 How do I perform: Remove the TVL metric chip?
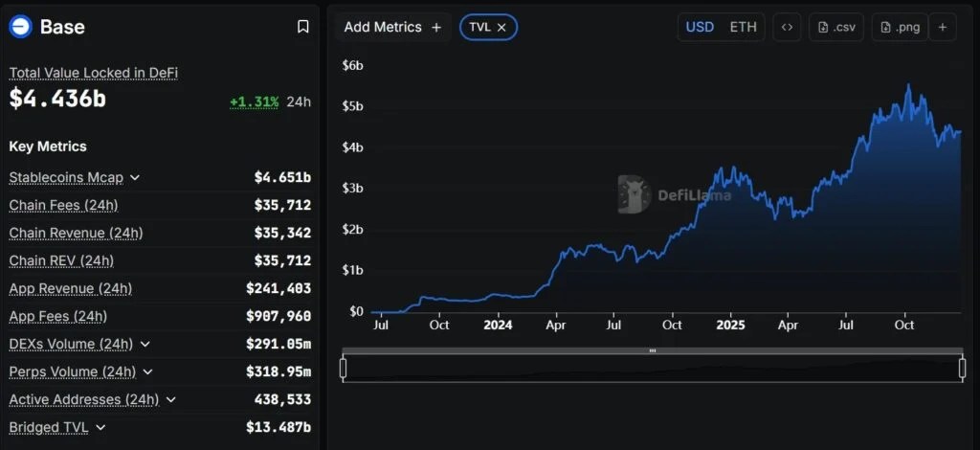501,27
